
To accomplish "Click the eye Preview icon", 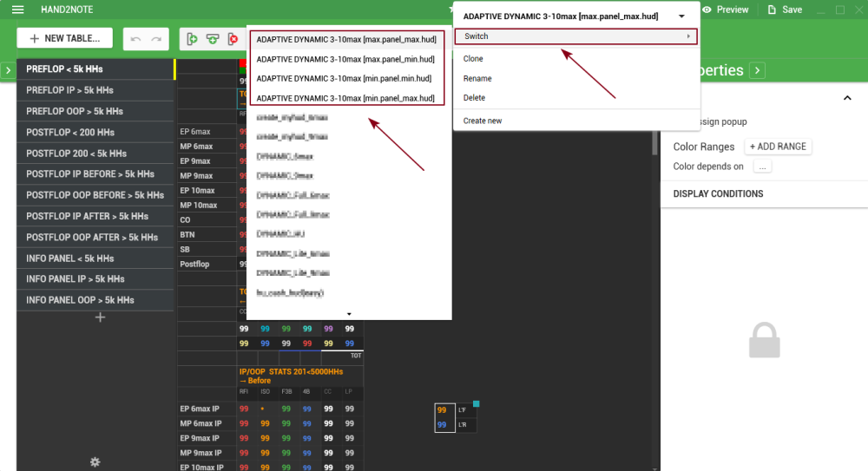I will point(707,10).
